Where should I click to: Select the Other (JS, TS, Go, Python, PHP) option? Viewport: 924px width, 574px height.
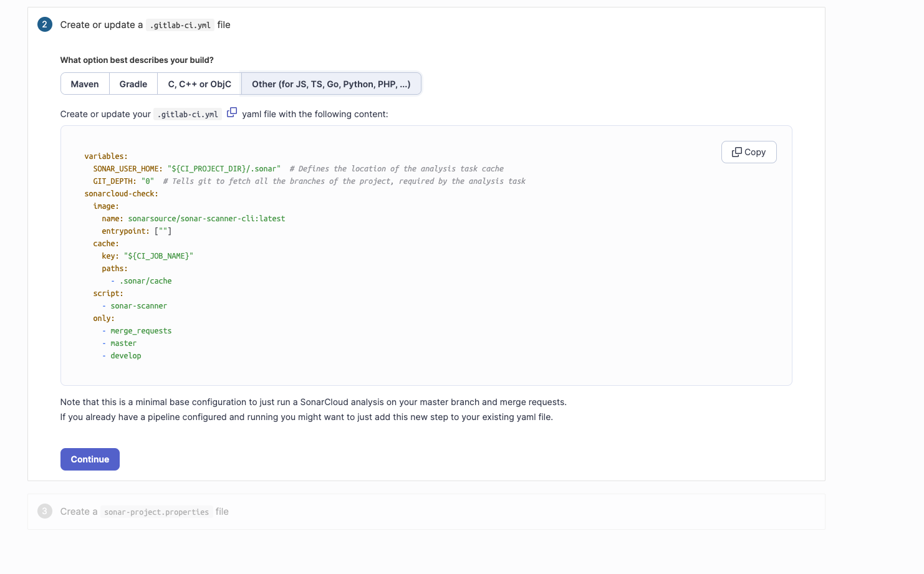[331, 84]
